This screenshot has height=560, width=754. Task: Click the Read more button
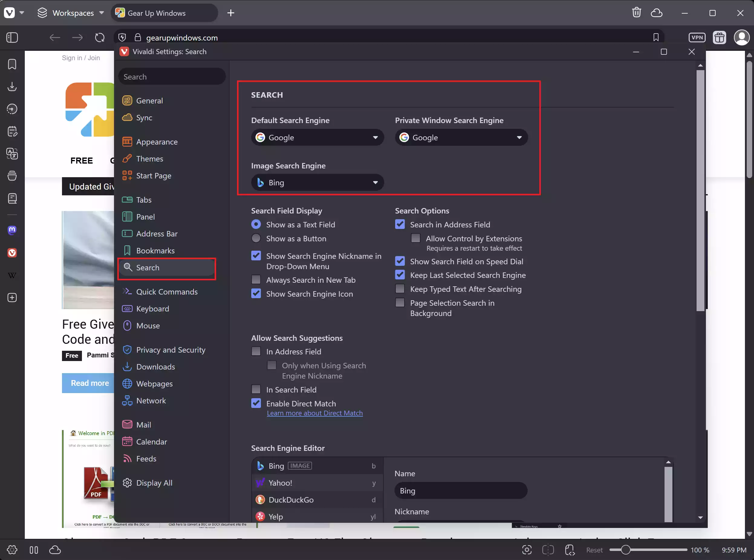(x=89, y=383)
